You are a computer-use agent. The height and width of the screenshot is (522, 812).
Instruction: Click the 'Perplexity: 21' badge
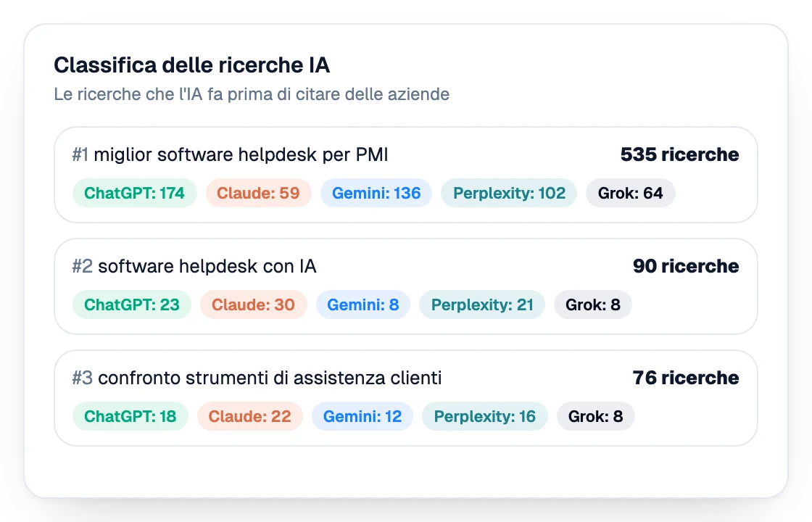pos(482,304)
